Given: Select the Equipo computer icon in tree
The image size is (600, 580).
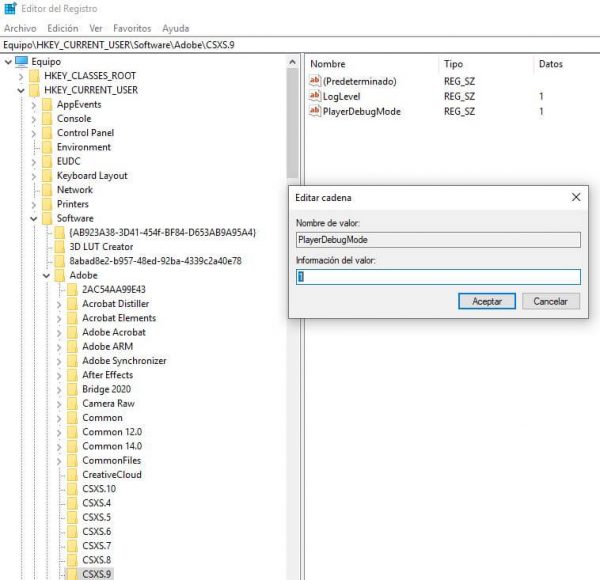Looking at the screenshot, I should [x=22, y=62].
